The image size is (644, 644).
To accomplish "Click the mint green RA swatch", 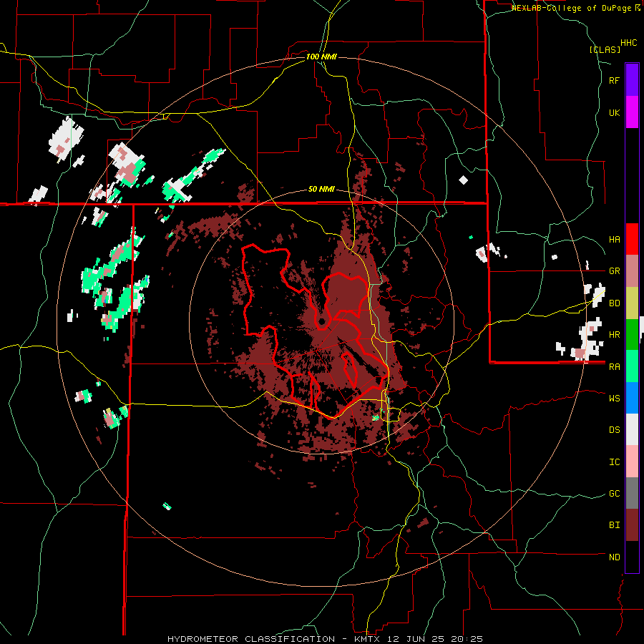I will [632, 366].
